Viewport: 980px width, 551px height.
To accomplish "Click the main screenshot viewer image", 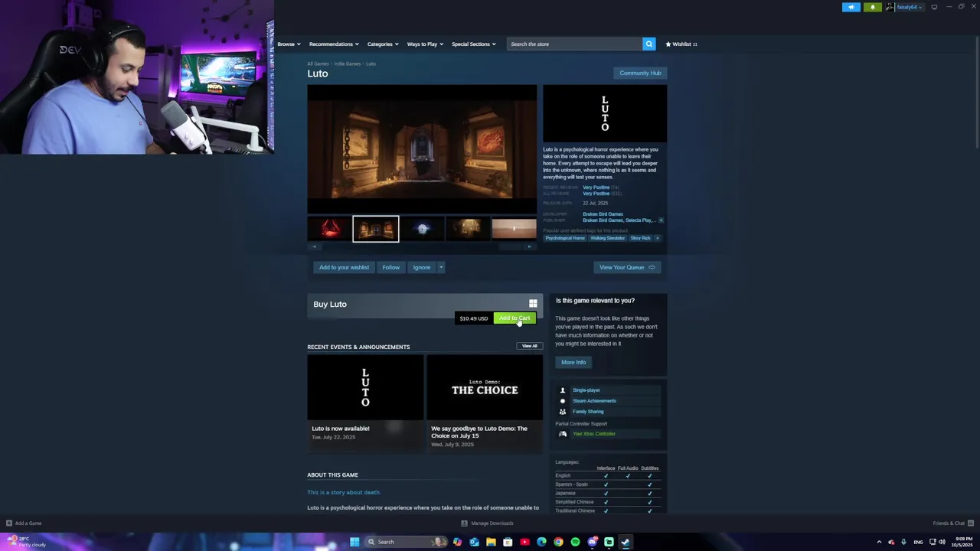I will tap(422, 149).
